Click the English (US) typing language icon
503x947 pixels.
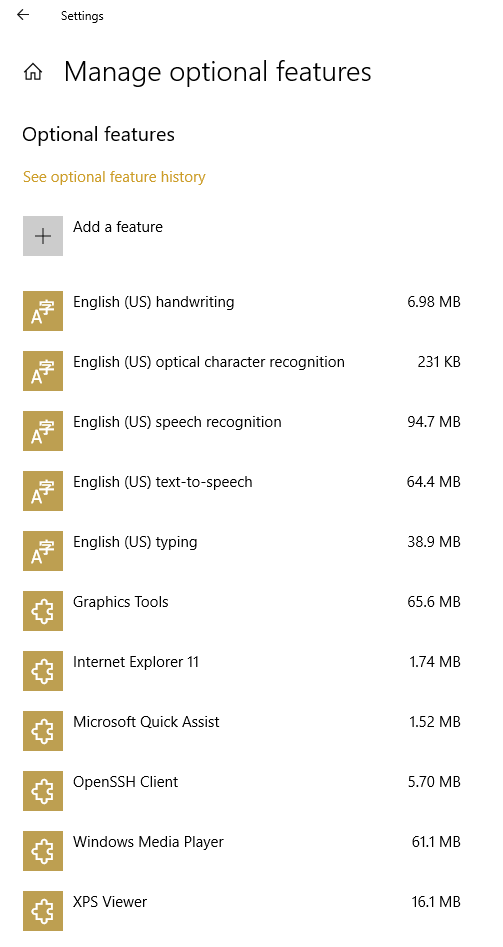click(43, 551)
